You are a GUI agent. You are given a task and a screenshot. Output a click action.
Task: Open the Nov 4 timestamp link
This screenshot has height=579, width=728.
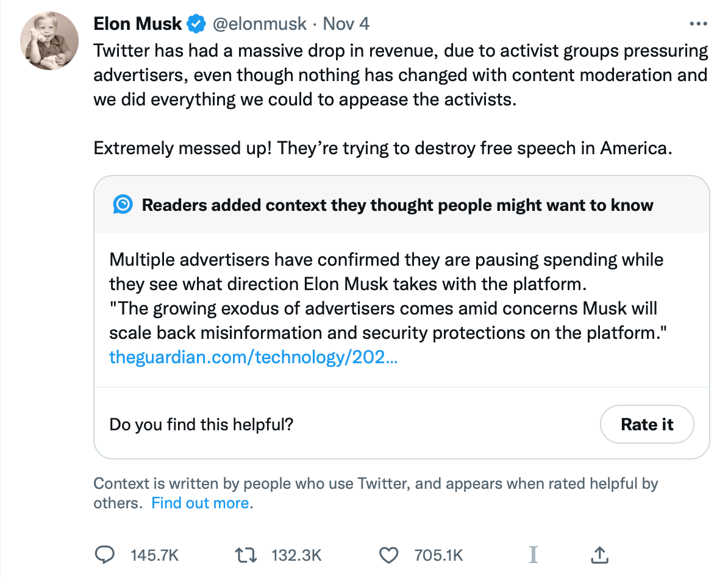pos(346,24)
